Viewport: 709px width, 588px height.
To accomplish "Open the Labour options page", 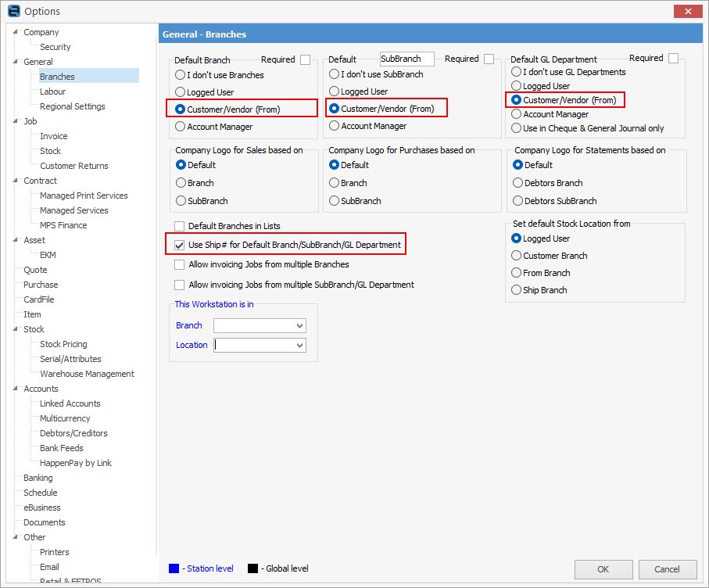I will tap(53, 91).
